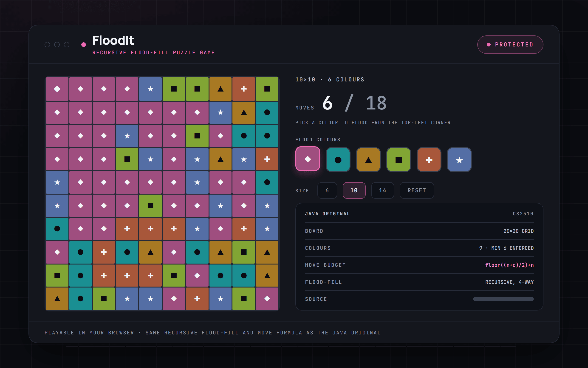Viewport: 588px width, 368px height.
Task: Click the JAVA ORIGINAL heading
Action: coord(327,214)
